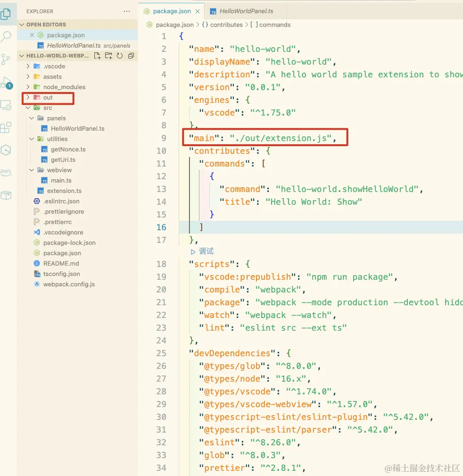The height and width of the screenshot is (476, 463).
Task: Refresh the explorer file tree
Action: click(x=120, y=56)
